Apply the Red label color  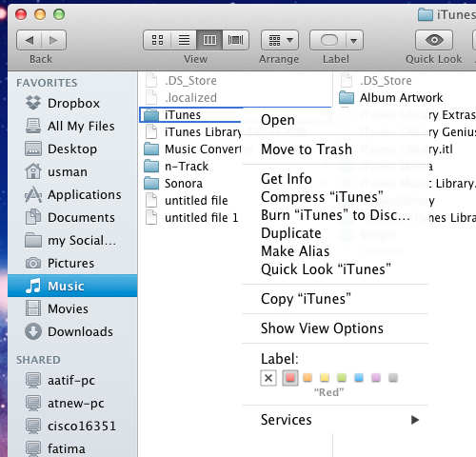(290, 378)
